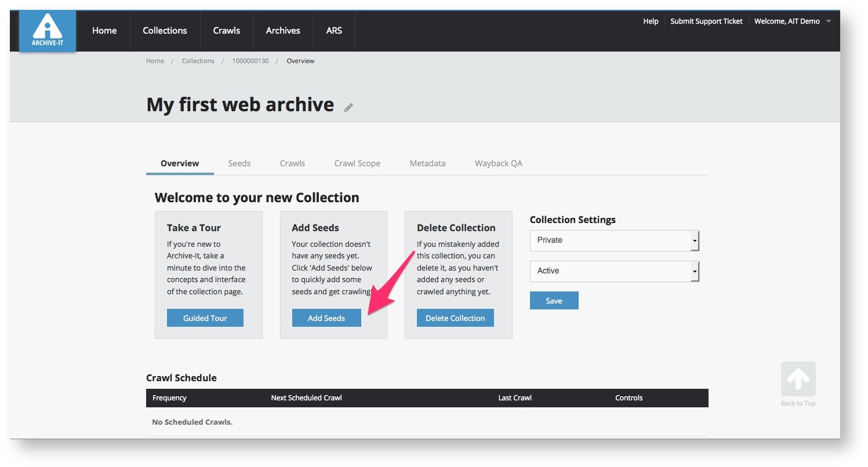Viewport: 868px width, 467px height.
Task: Open Archives in the top navigation bar
Action: pyautogui.click(x=283, y=31)
